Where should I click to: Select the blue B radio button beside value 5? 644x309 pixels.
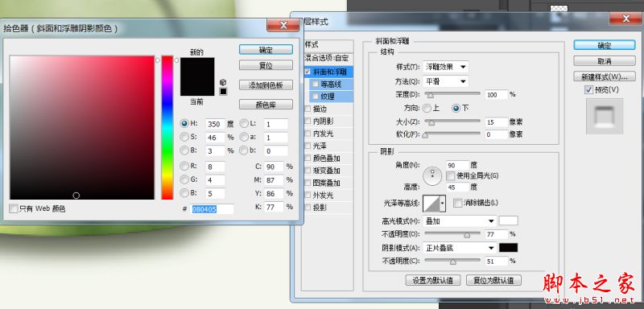pyautogui.click(x=184, y=193)
